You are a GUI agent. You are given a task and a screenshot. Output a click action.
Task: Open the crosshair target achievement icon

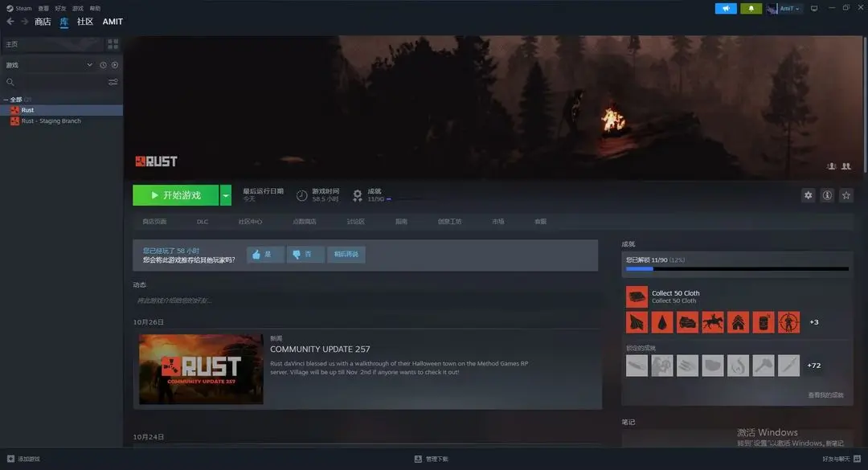click(789, 322)
